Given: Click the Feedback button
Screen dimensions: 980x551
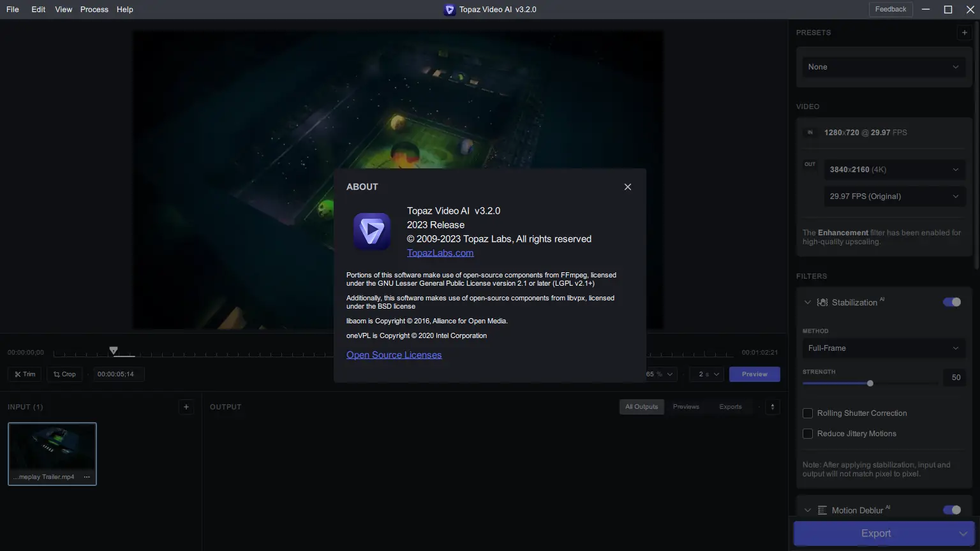Looking at the screenshot, I should point(891,10).
